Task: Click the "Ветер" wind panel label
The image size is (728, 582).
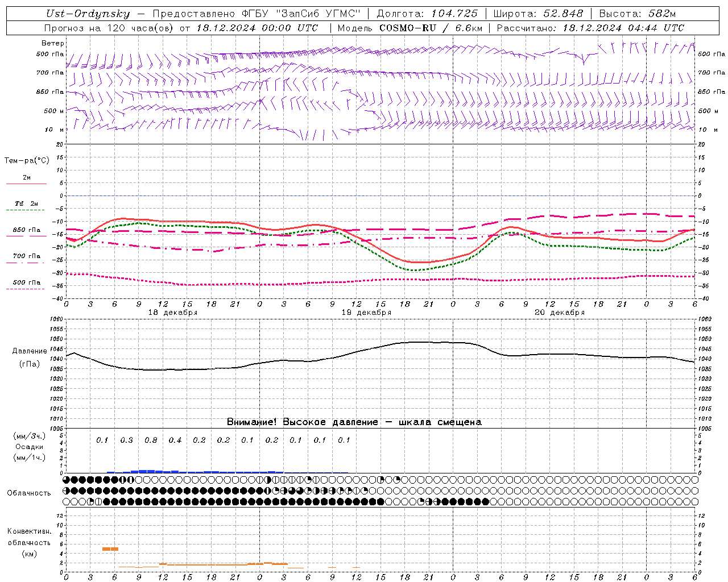Action: (x=53, y=43)
